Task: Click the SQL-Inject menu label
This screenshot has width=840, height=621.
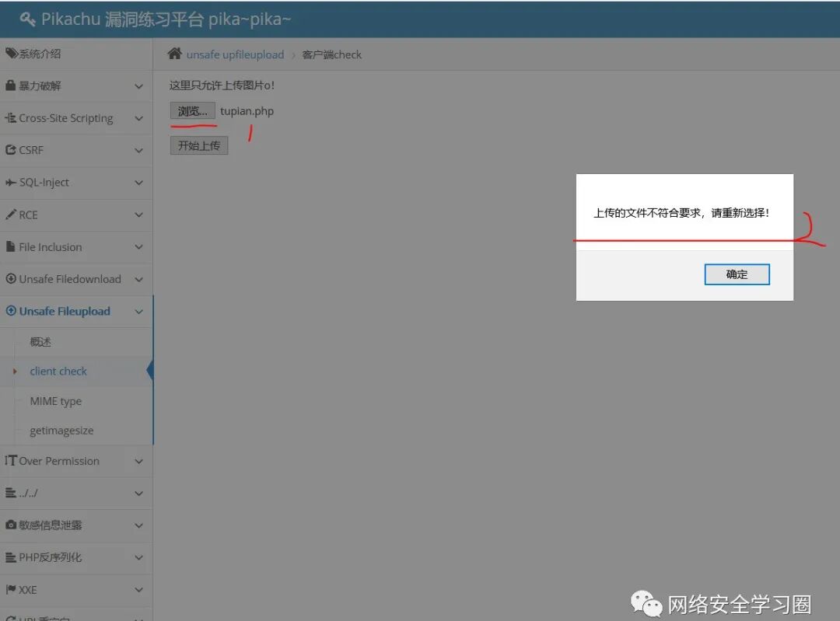Action: click(44, 183)
